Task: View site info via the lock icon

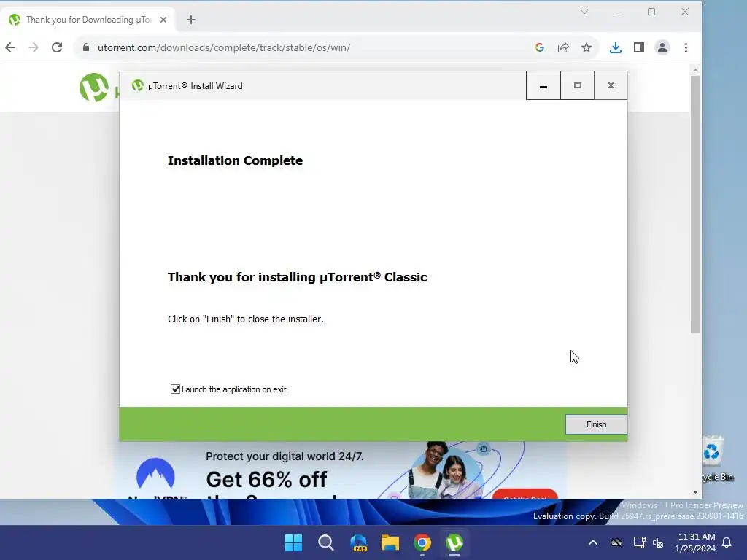Action: 86,47
